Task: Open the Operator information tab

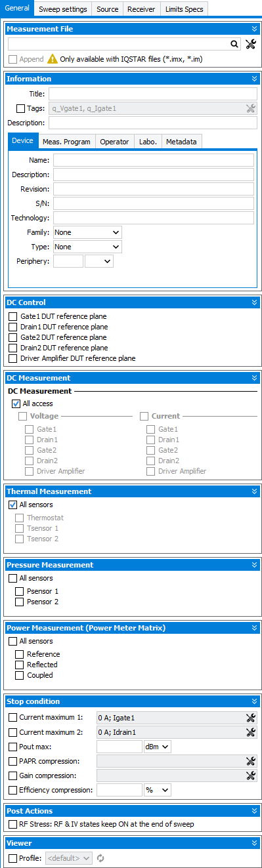Action: click(x=114, y=142)
